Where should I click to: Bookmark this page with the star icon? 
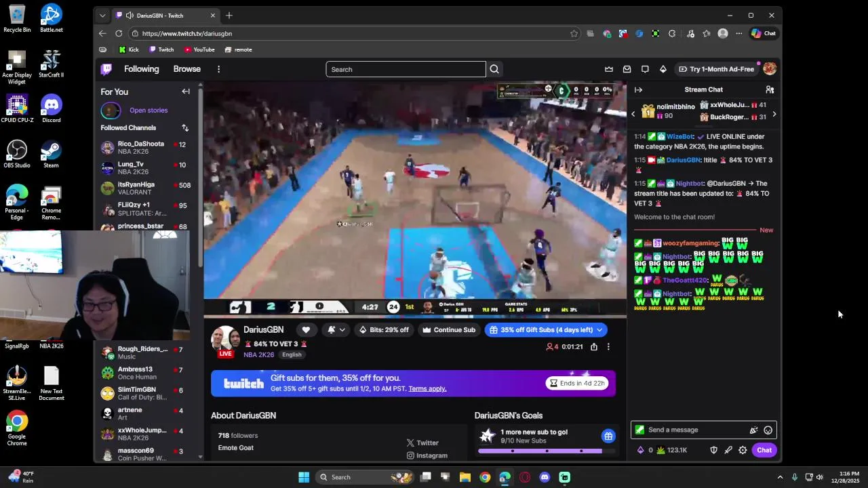coord(574,33)
